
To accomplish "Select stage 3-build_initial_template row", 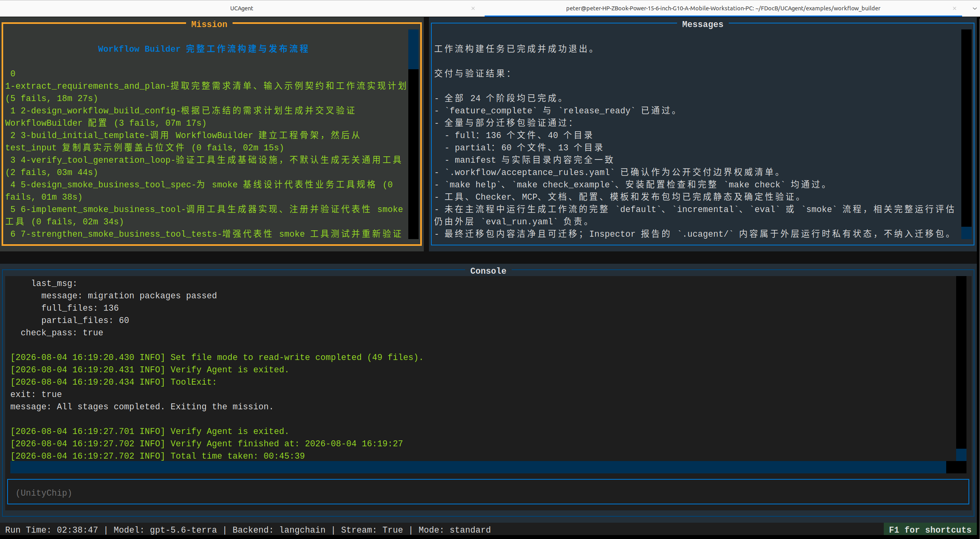I will point(183,141).
